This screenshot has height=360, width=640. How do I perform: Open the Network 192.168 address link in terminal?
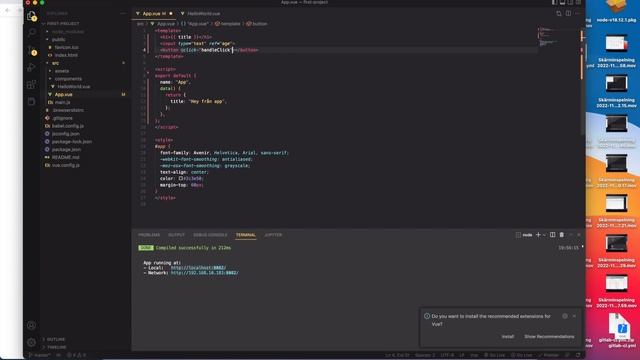coord(204,273)
